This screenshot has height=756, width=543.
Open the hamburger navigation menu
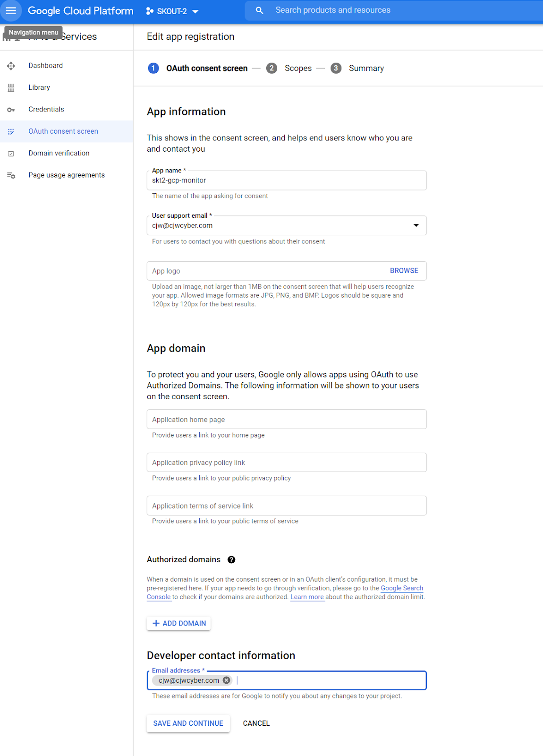click(x=11, y=10)
